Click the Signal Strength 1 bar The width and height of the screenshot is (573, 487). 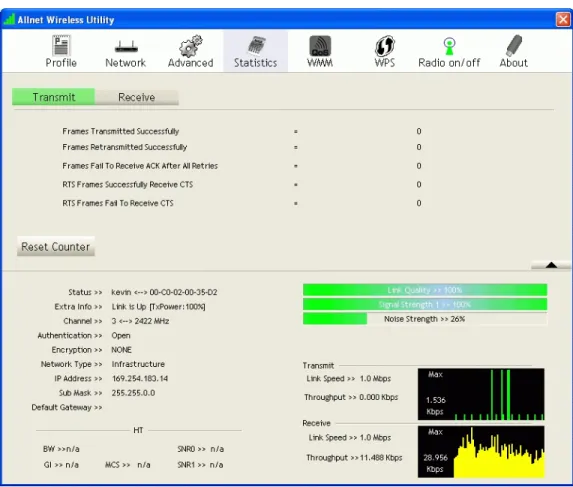click(x=425, y=304)
